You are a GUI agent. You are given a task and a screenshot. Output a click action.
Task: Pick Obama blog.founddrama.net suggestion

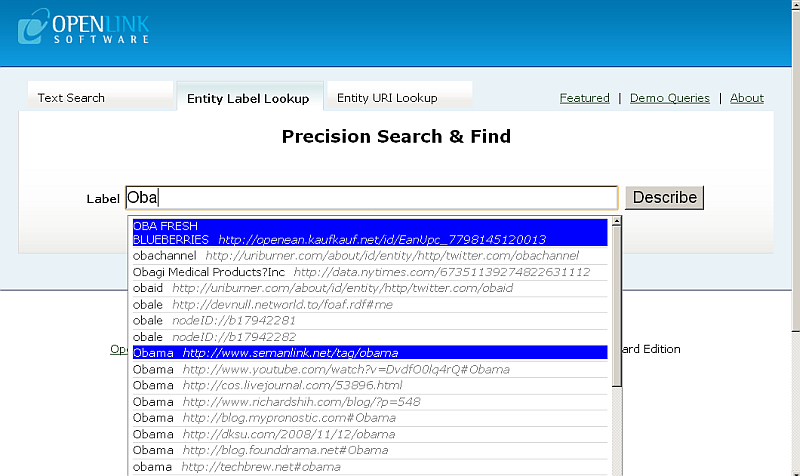(370, 450)
